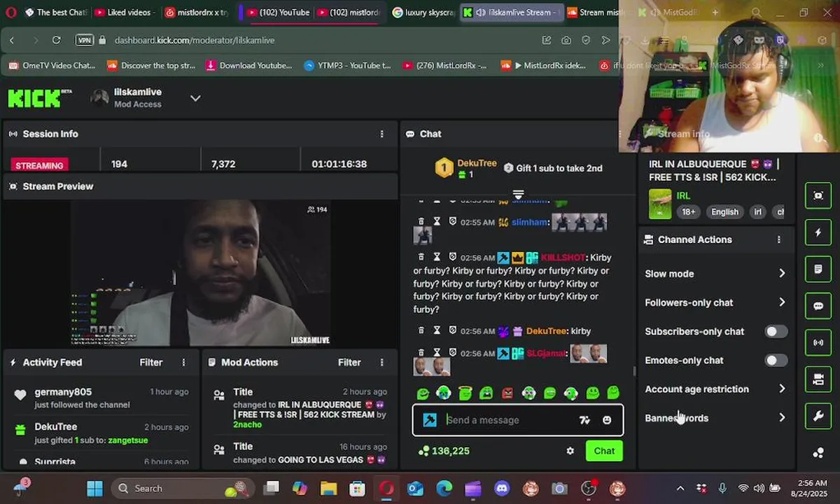Open the wrench tools sidebar icon
This screenshot has width=840, height=504.
(x=818, y=416)
